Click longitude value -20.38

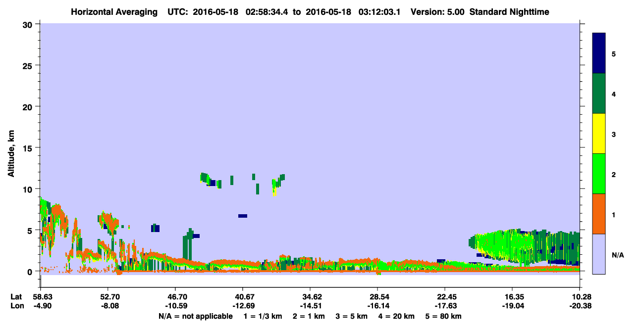point(580,306)
